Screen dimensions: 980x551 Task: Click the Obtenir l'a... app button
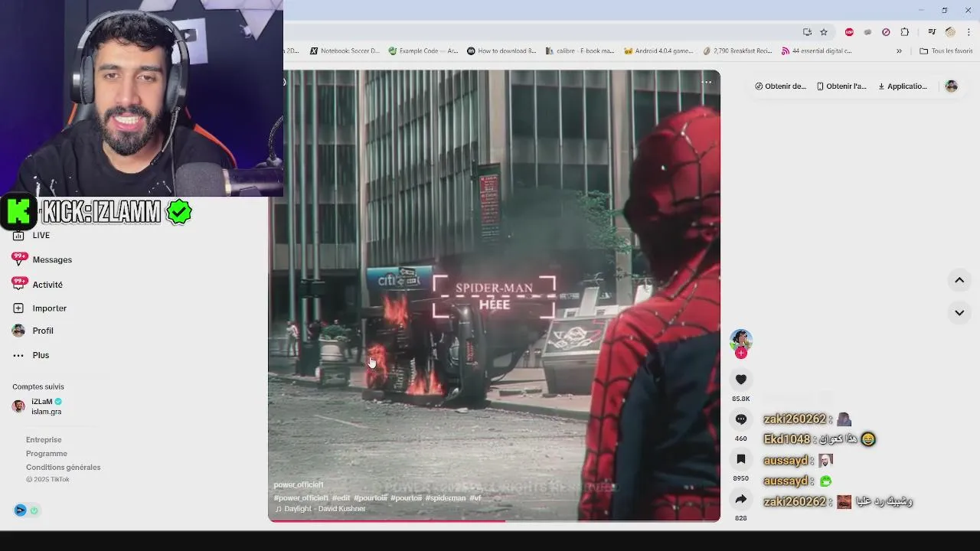click(x=841, y=86)
